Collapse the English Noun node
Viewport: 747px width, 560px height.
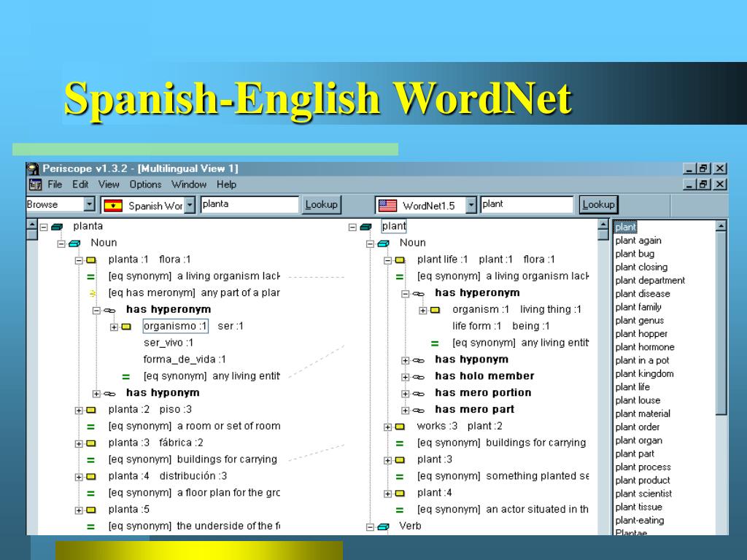pyautogui.click(x=370, y=244)
